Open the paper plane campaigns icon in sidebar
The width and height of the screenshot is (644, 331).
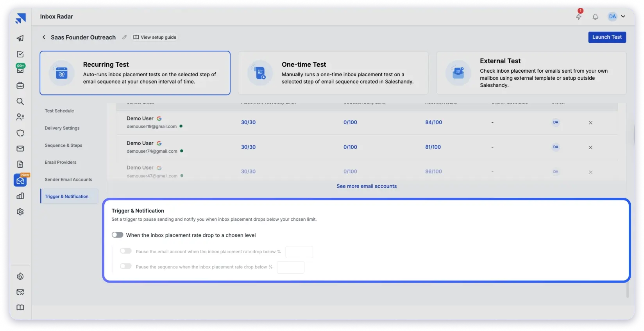(20, 38)
